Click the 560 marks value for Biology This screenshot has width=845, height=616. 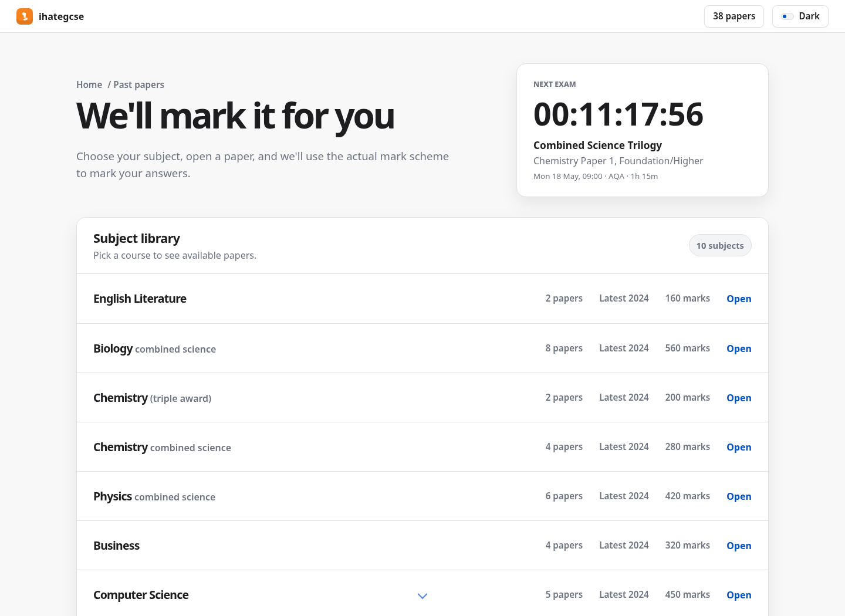(x=687, y=348)
